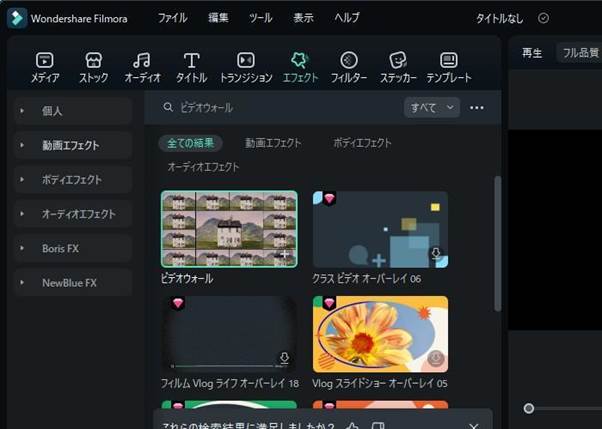
Task: Select the クラス ビデオ オーバーレイ 06 thumbnail
Action: pos(380,229)
